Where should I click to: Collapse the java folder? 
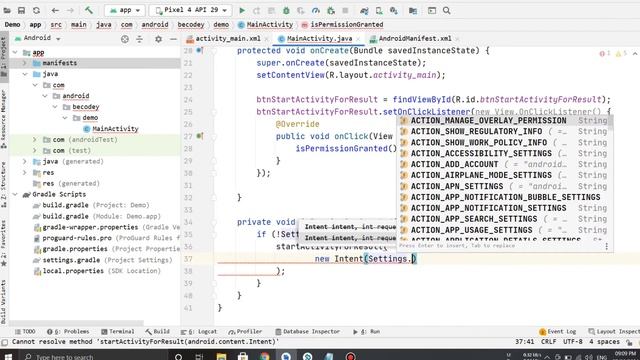coord(25,74)
